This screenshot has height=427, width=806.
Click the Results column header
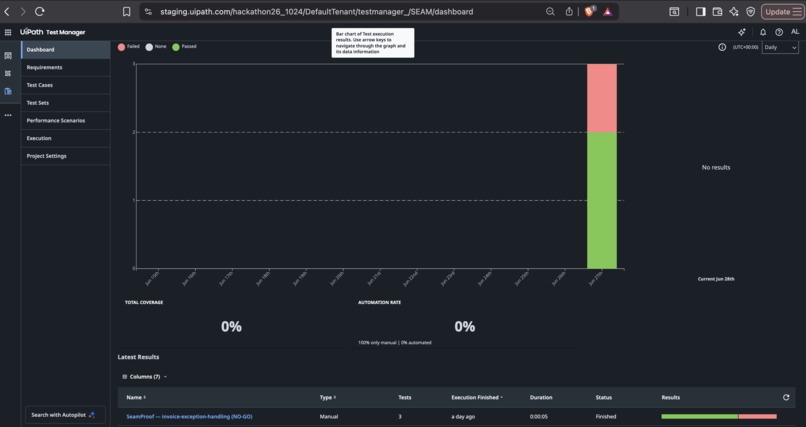tap(670, 397)
